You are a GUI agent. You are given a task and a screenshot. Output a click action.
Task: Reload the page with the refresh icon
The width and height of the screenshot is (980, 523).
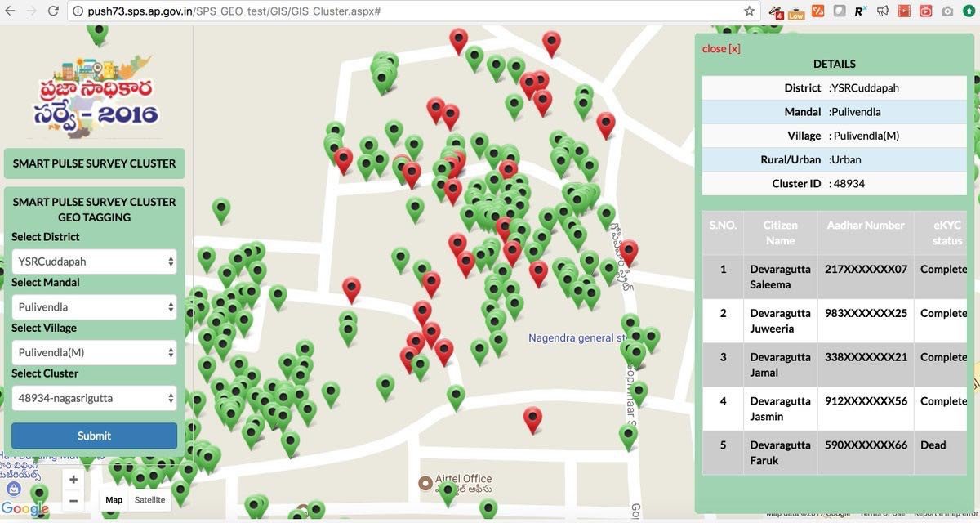pos(53,11)
